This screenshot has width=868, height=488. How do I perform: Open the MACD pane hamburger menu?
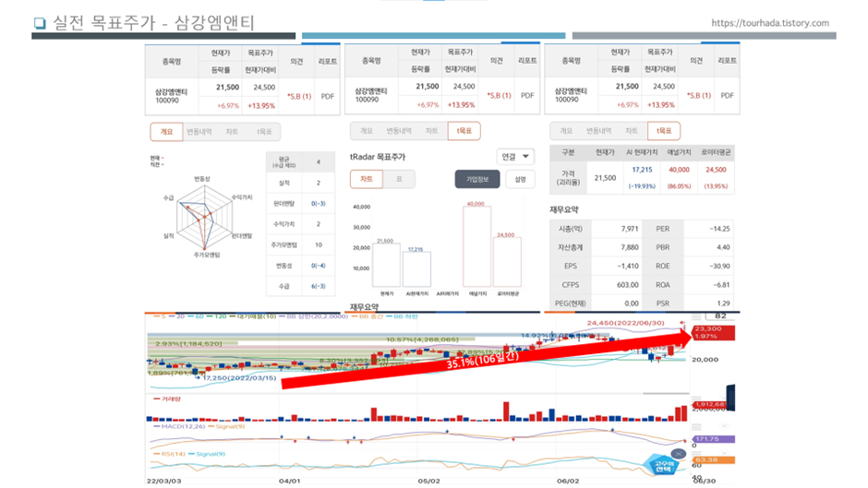coord(696,426)
